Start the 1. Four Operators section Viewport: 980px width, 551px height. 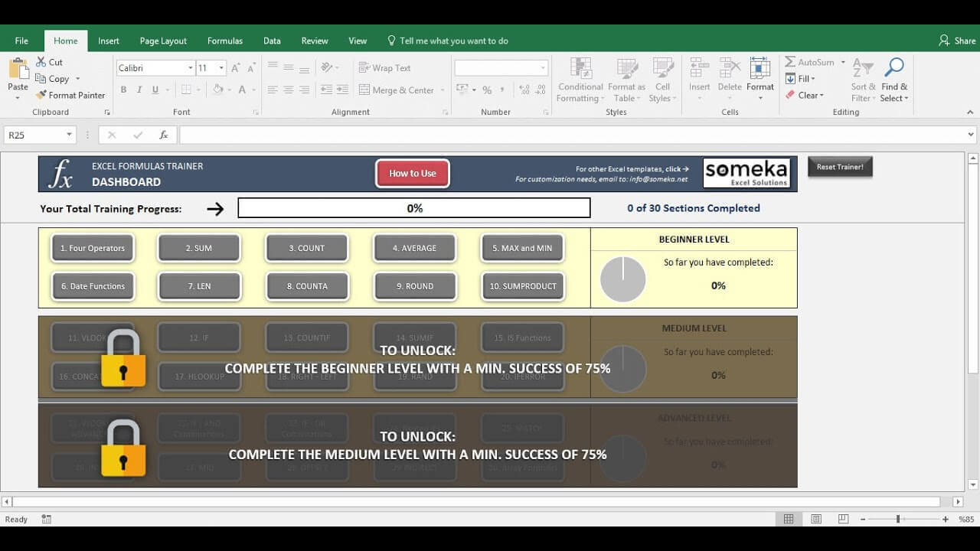92,247
